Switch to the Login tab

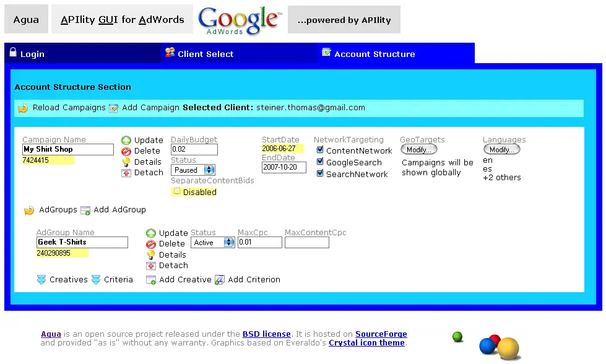point(82,53)
